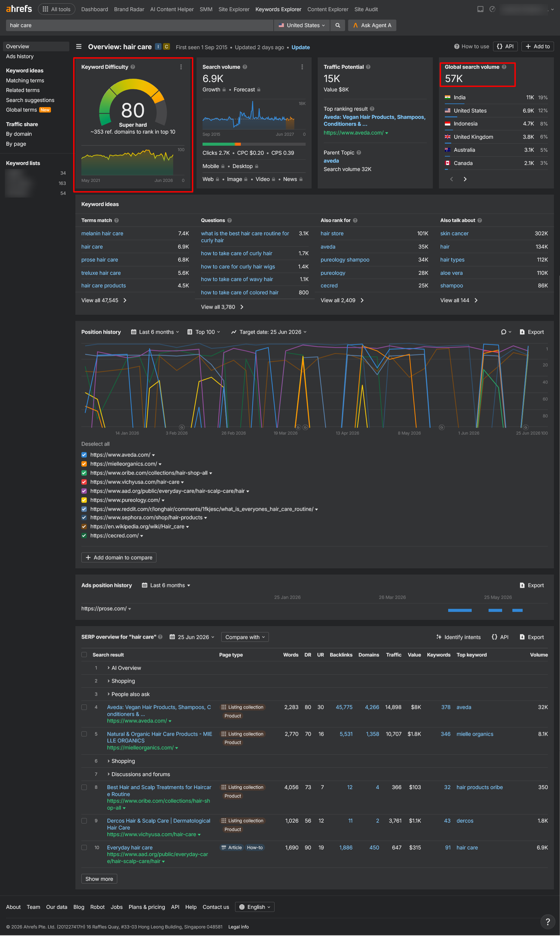Image resolution: width=560 pixels, height=936 pixels.
Task: Open Brand Radar in top navigation
Action: pyautogui.click(x=129, y=9)
